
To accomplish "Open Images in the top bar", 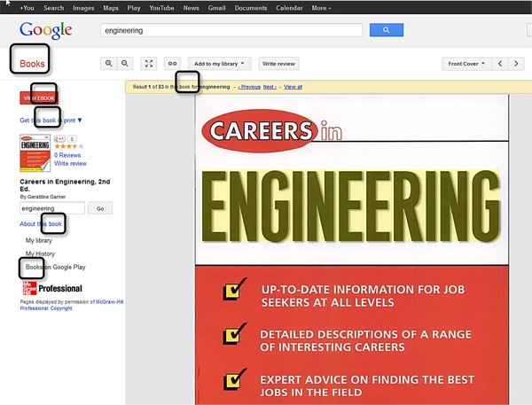I will tap(83, 8).
